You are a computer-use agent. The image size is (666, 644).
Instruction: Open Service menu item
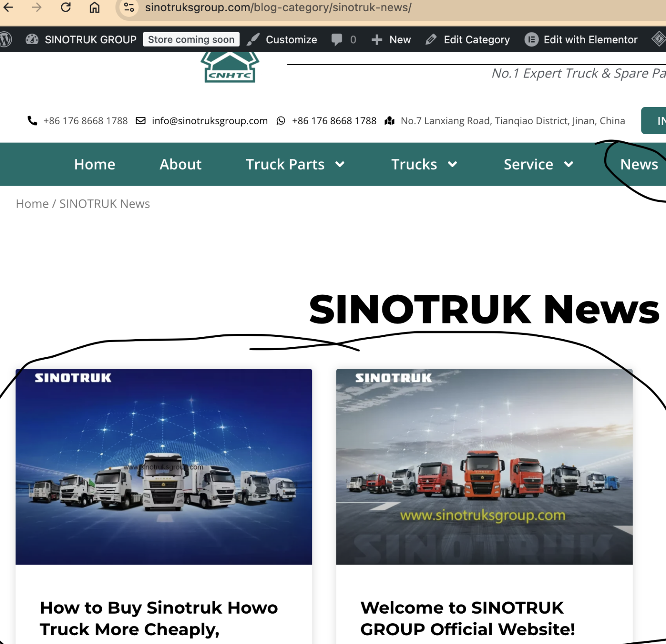(528, 164)
